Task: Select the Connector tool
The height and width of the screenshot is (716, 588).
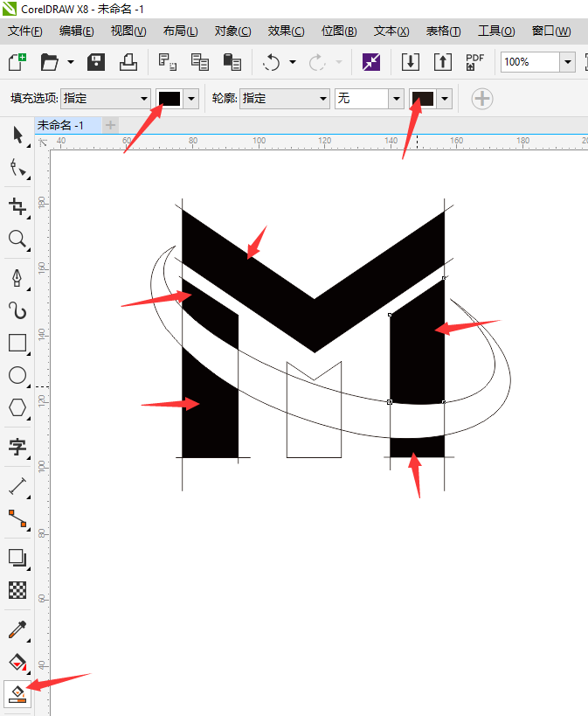Action: click(17, 518)
